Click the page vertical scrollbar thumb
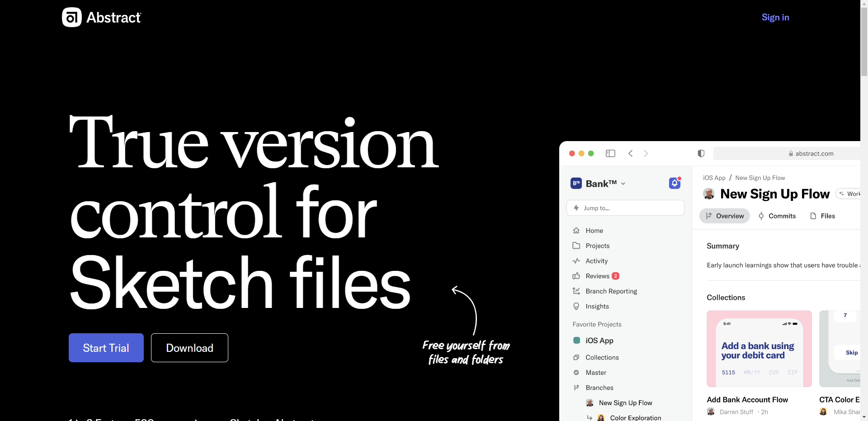Viewport: 868px width, 421px height. [x=864, y=41]
